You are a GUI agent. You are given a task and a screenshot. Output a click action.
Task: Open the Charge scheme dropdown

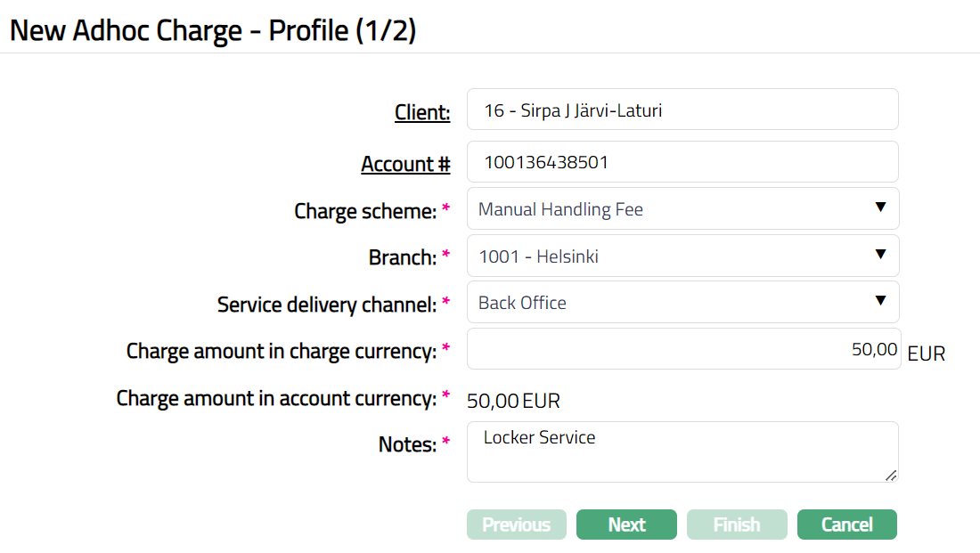point(682,209)
